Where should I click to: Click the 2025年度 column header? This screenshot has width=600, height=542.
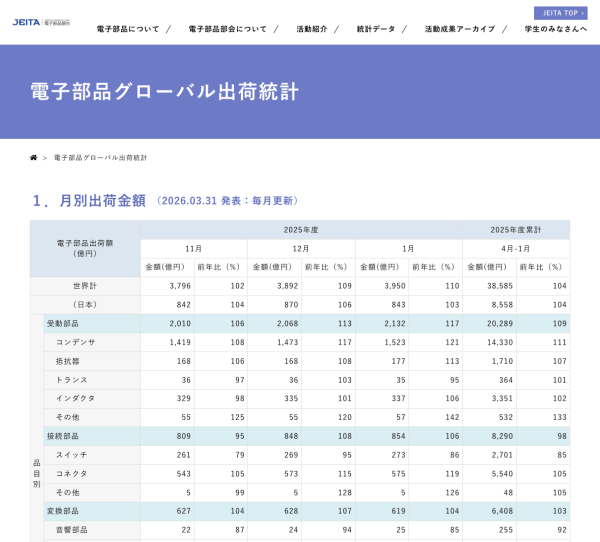[301, 230]
